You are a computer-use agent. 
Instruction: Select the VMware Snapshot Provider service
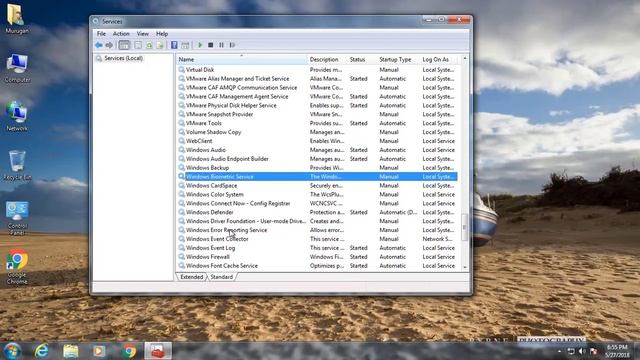[x=317, y=114]
